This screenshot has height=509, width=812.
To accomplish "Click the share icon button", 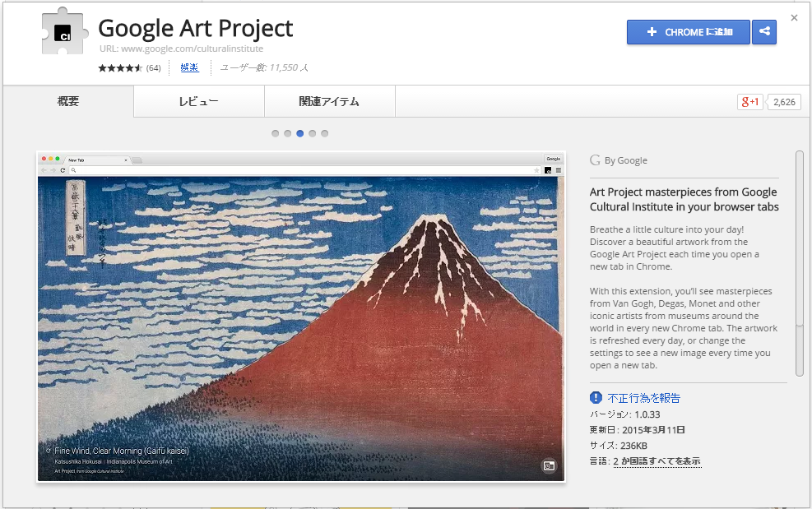I will tap(764, 32).
